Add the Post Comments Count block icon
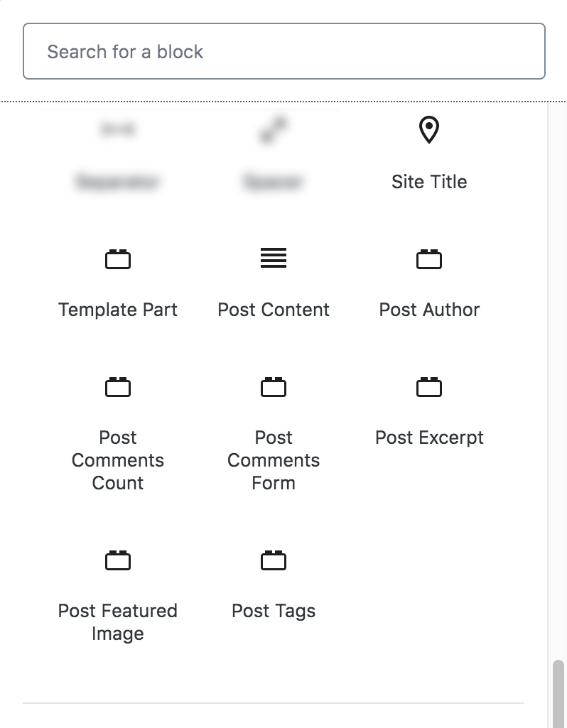The height and width of the screenshot is (728, 567). [118, 387]
